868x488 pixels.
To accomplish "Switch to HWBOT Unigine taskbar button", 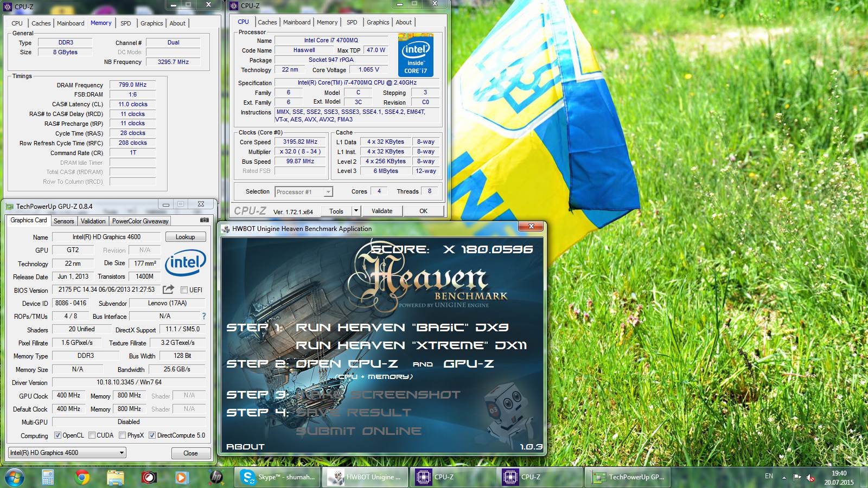I will click(364, 477).
